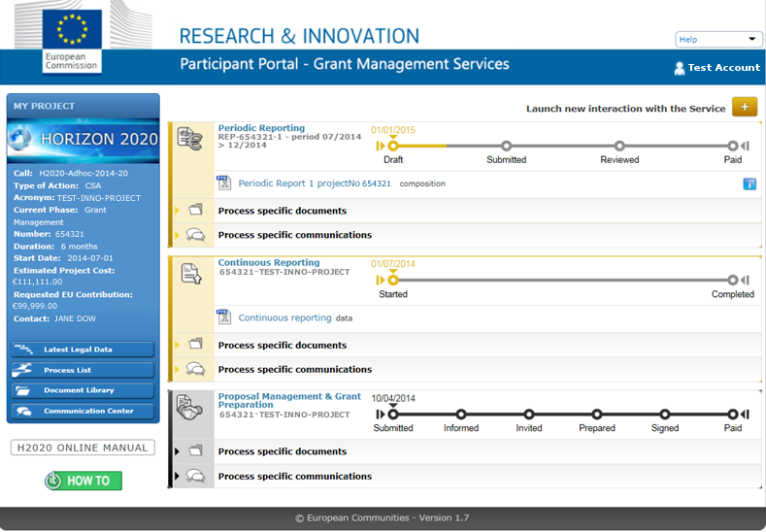Click the start-of-timeline marker in Periodic Reporting
The height and width of the screenshot is (532, 766).
(x=380, y=146)
